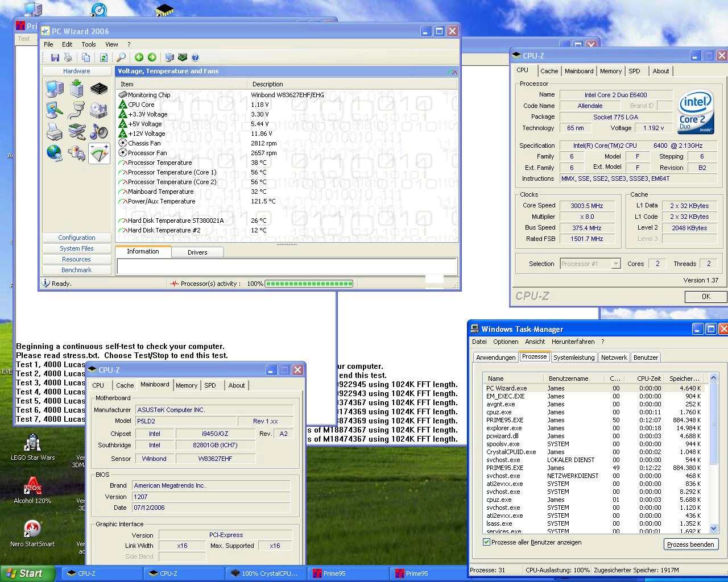The image size is (728, 582).
Task: Click OK in the CPU-Z window
Action: pyautogui.click(x=705, y=296)
